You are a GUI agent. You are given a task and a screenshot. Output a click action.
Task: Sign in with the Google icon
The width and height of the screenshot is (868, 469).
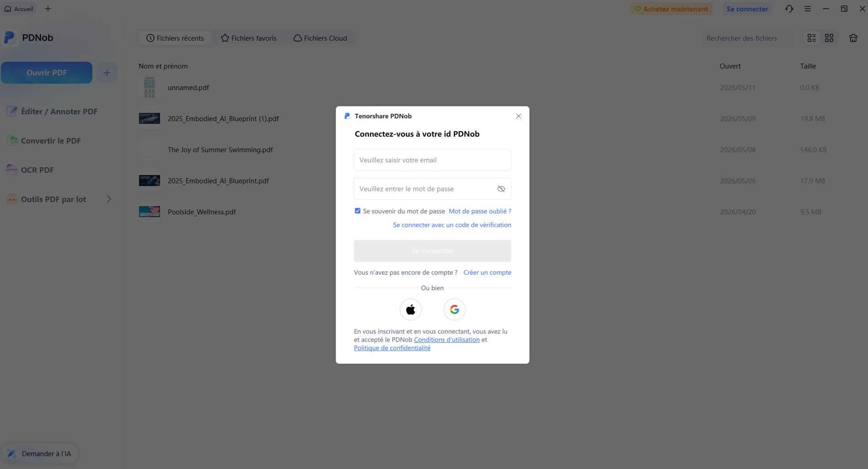455,309
